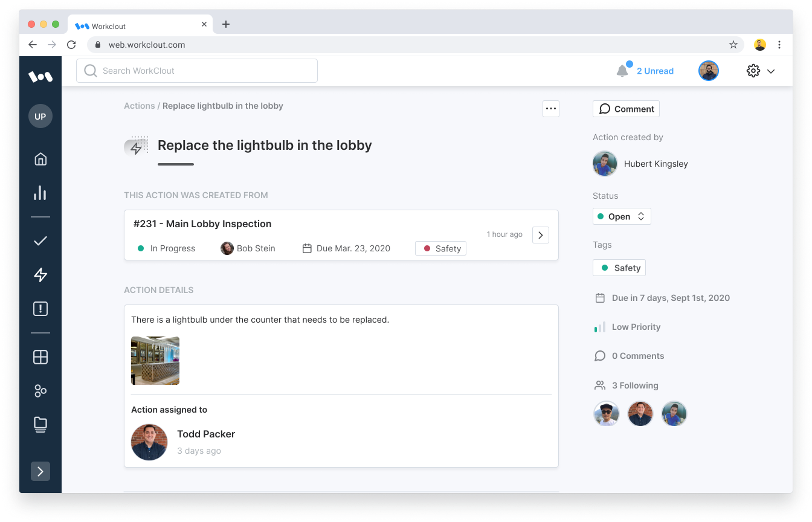The width and height of the screenshot is (812, 522).
Task: Go to Actions breadcrumb link
Action: pyautogui.click(x=139, y=106)
